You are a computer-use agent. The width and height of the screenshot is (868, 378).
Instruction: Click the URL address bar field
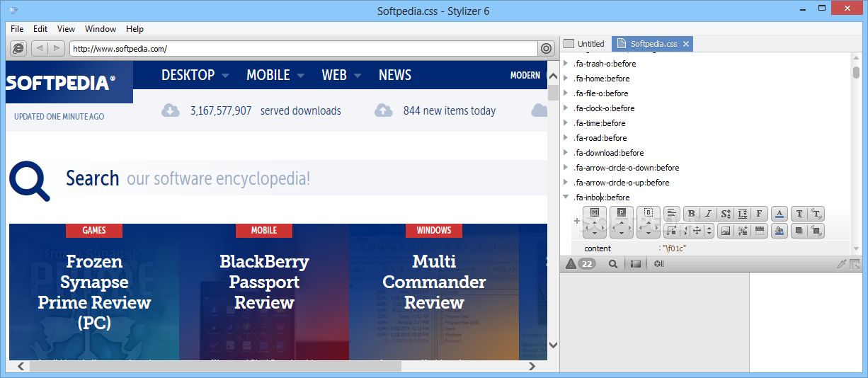[303, 49]
